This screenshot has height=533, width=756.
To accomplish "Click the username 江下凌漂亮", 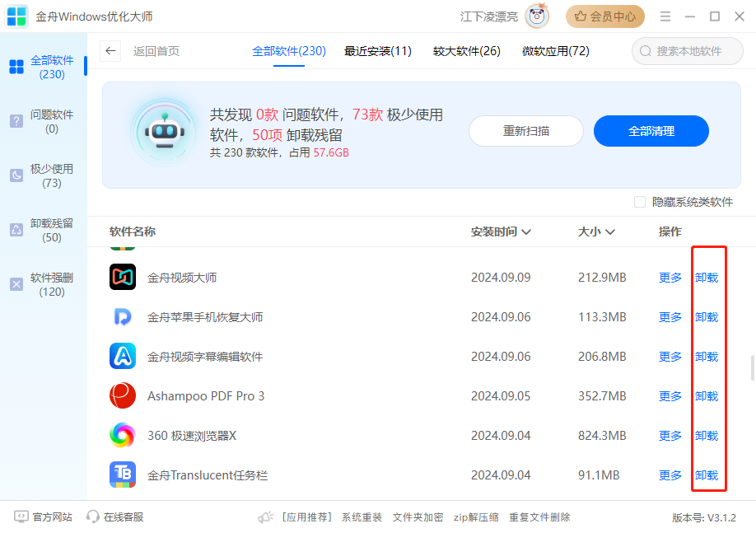I will pyautogui.click(x=488, y=16).
